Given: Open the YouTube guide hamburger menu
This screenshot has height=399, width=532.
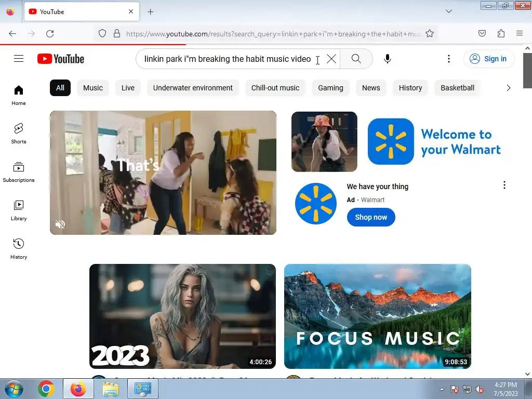Looking at the screenshot, I should click(19, 59).
